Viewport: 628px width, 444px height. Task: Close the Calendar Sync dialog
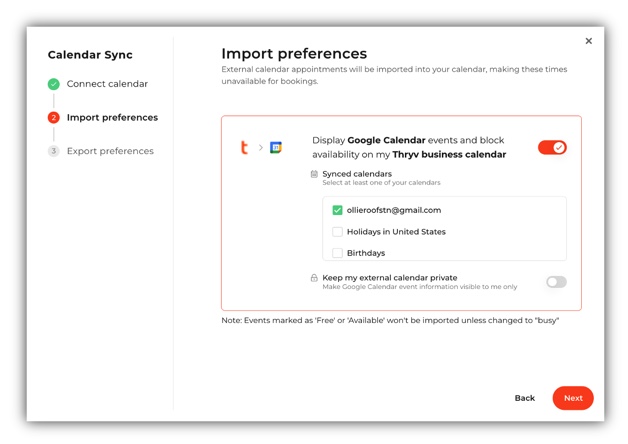[589, 41]
